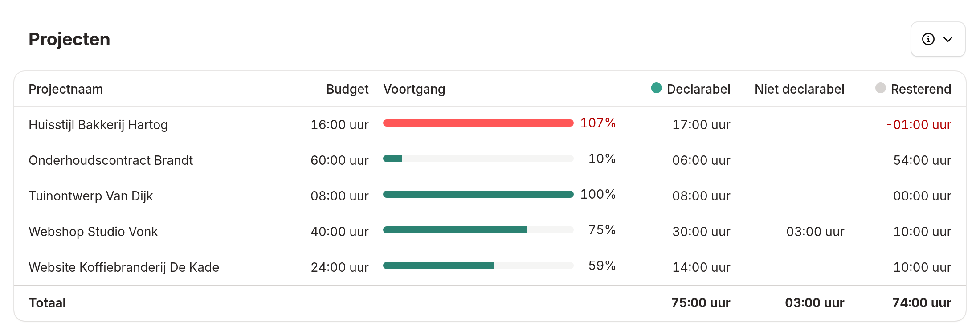Open project Website Koffiebranderij De Kade

(124, 267)
